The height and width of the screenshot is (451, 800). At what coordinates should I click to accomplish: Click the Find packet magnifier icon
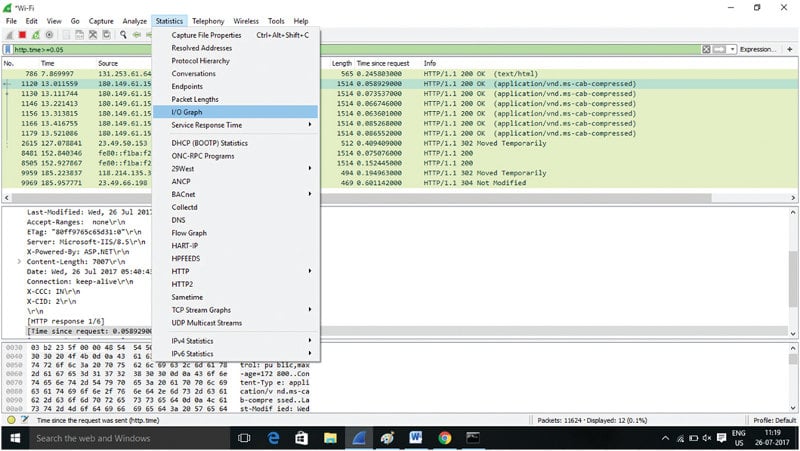[x=122, y=35]
